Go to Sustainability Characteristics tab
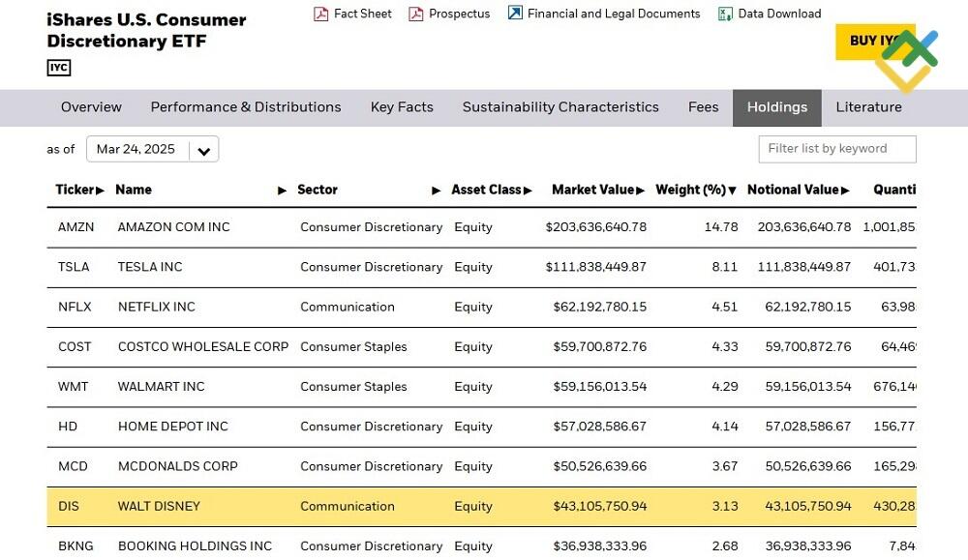This screenshot has width=968, height=560. [x=560, y=107]
